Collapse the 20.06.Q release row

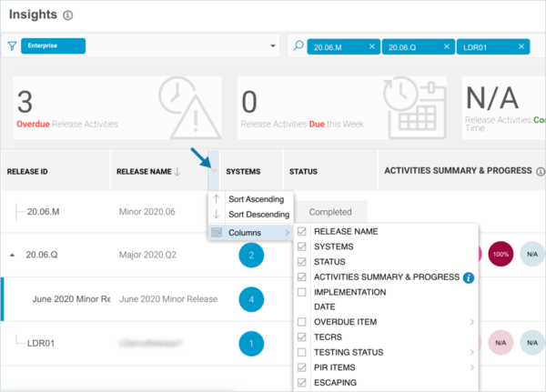coord(12,256)
